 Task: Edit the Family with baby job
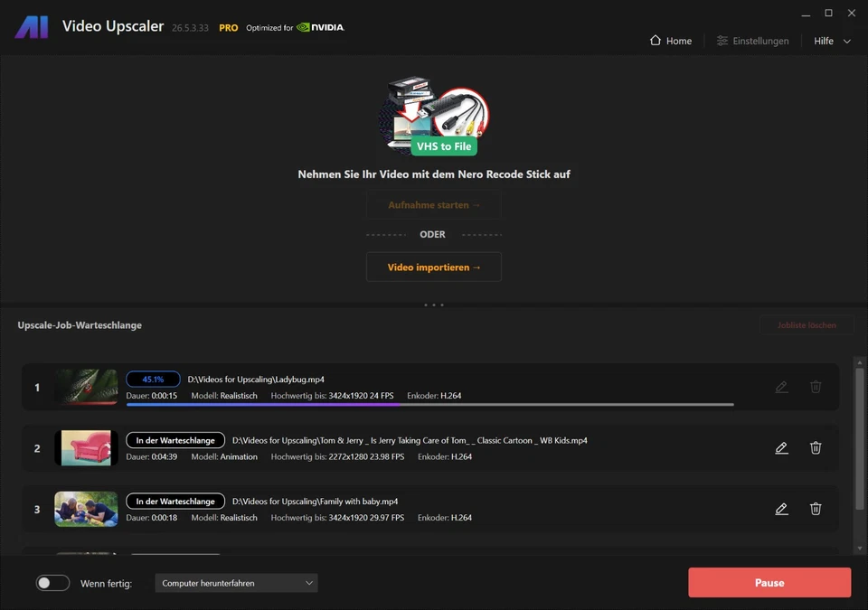click(x=781, y=509)
